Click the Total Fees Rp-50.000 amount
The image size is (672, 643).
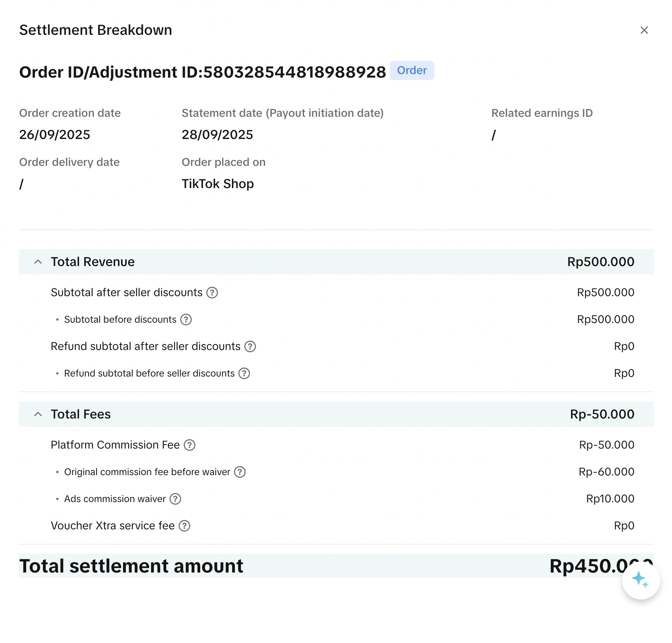point(602,414)
